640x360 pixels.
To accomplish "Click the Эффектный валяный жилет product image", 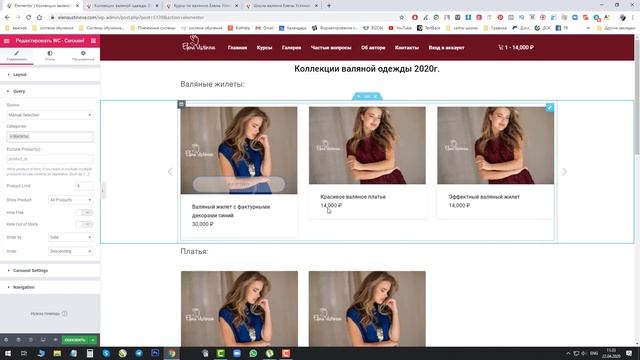I will [x=496, y=145].
